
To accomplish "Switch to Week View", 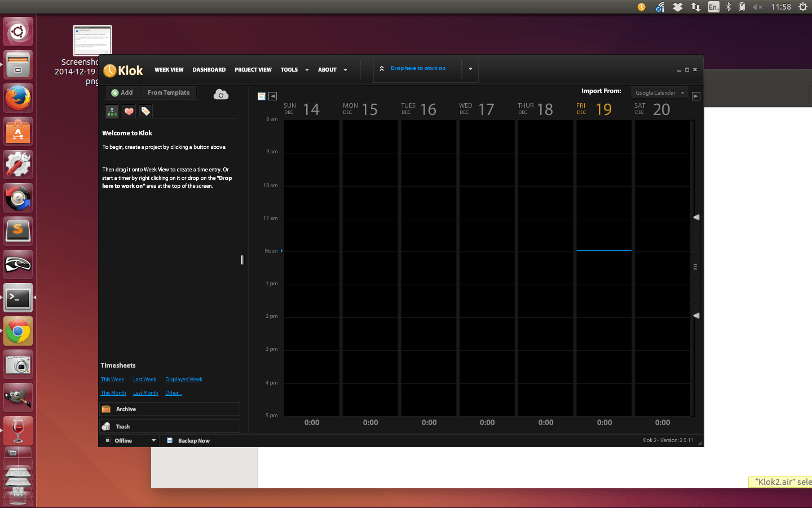I will pyautogui.click(x=169, y=70).
